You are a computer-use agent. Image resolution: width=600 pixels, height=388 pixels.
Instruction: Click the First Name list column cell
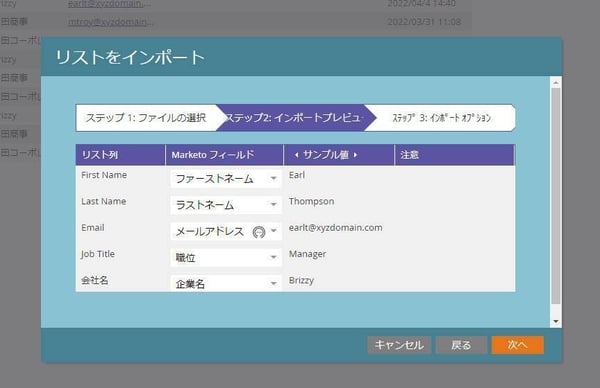[x=104, y=175]
